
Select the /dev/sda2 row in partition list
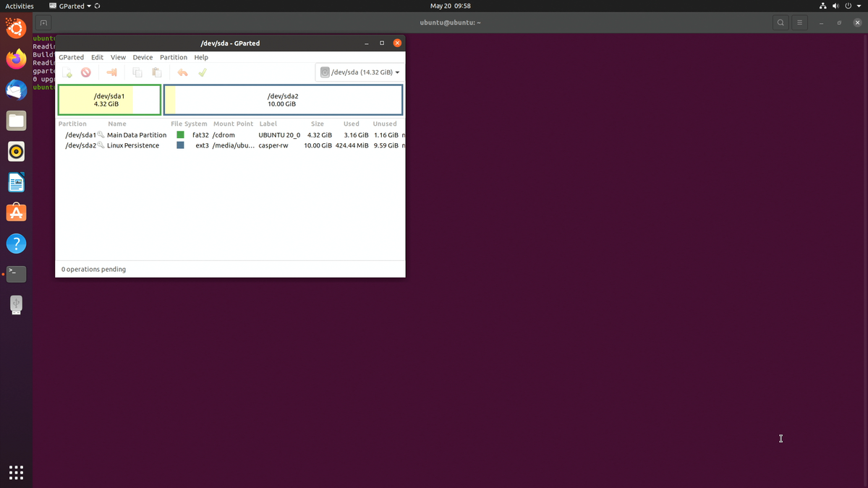(231, 145)
